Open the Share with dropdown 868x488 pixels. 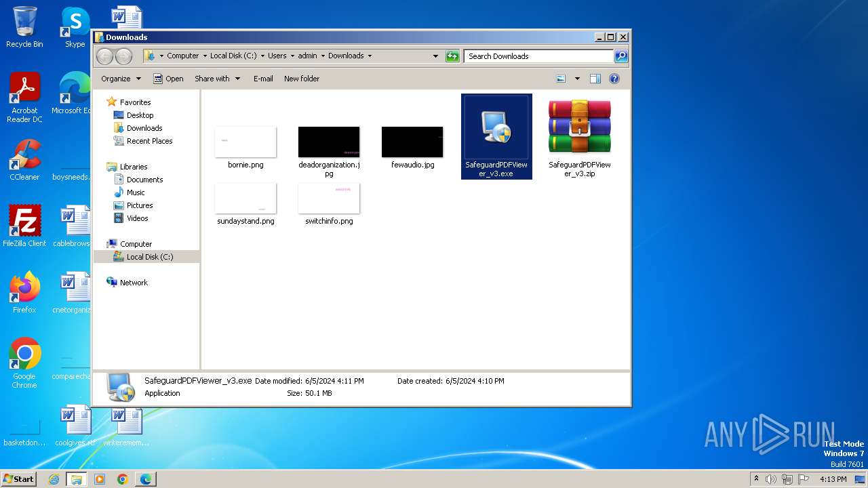217,79
